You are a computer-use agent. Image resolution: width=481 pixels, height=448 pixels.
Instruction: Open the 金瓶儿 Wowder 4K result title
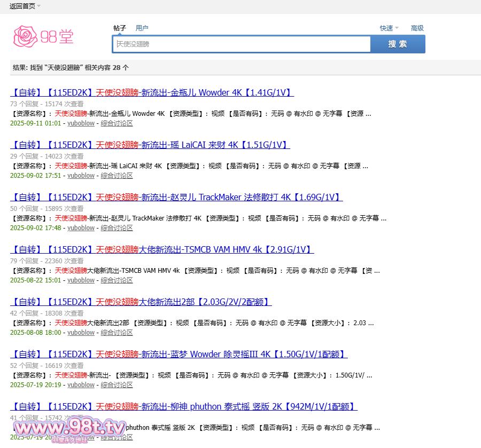point(152,92)
